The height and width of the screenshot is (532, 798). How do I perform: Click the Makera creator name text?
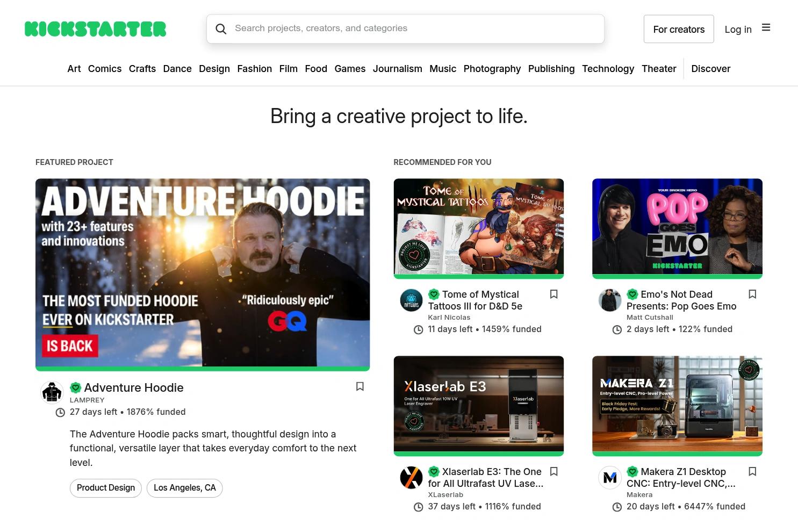pos(639,495)
